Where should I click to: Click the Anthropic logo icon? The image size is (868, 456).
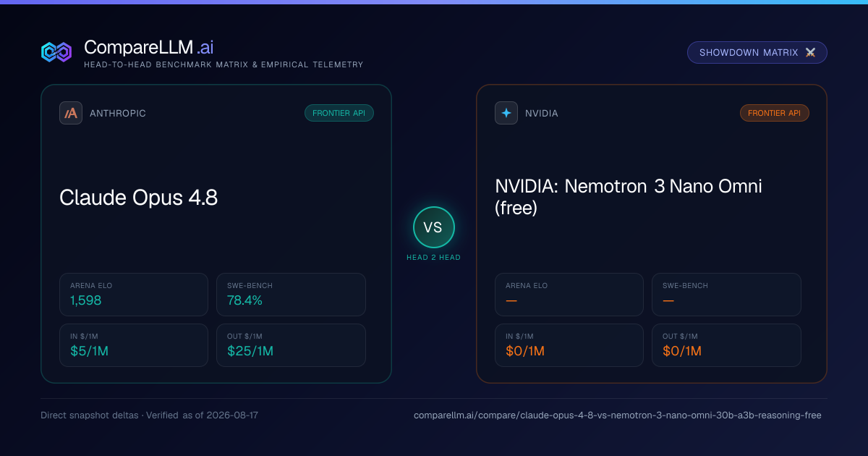71,113
